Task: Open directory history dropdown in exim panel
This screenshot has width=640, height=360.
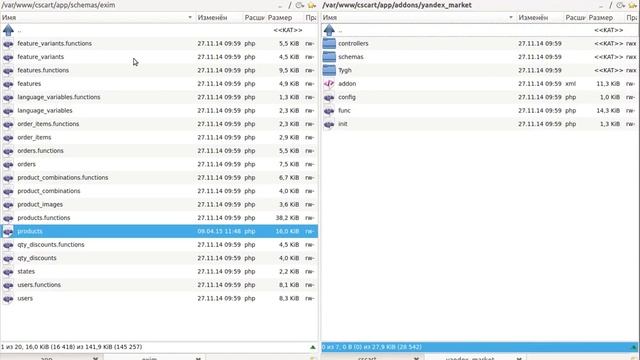Action: click(x=300, y=5)
